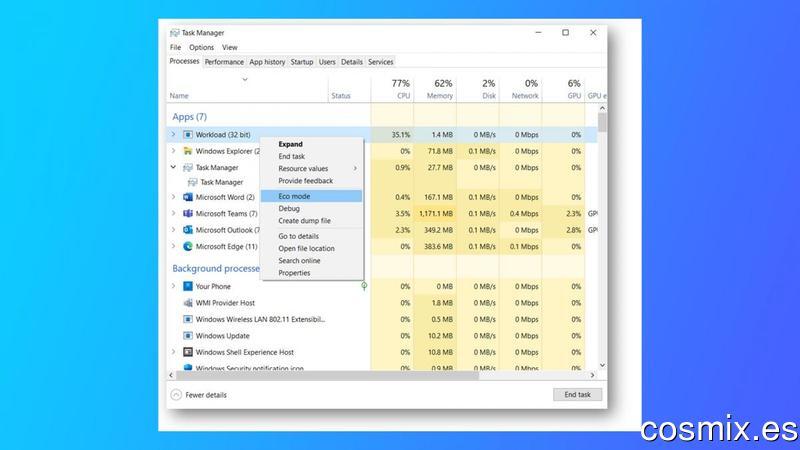Click the End task button at bottom
This screenshot has height=450, width=800.
pyautogui.click(x=578, y=394)
